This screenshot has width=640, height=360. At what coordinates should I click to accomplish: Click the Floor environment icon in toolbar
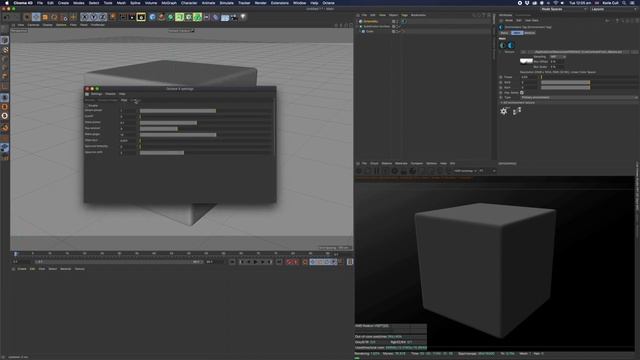coord(225,17)
